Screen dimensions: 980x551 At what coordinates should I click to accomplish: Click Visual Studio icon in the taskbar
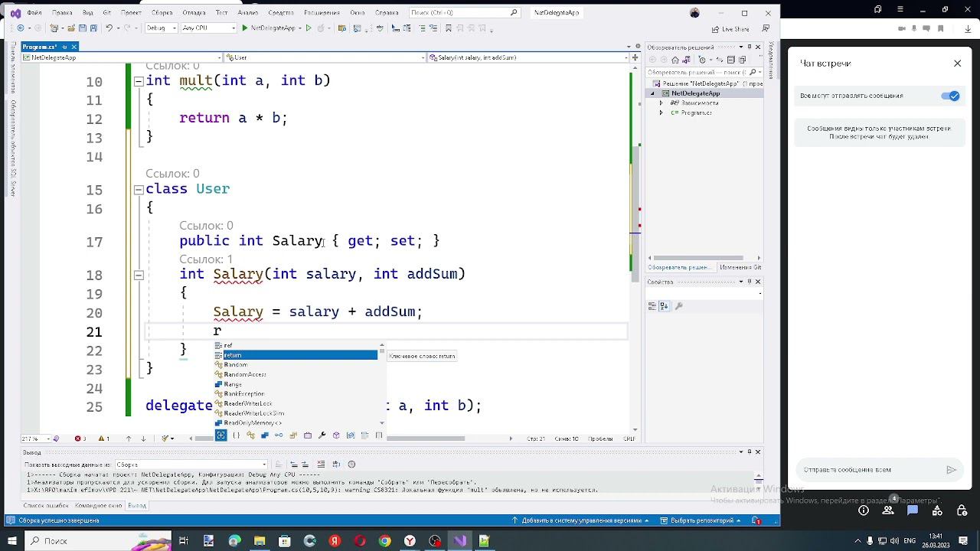[x=459, y=541]
